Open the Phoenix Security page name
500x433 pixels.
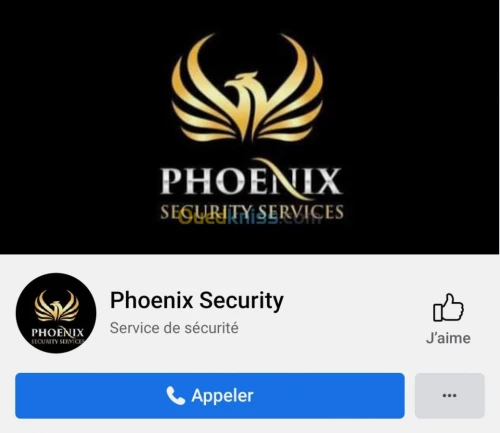(x=197, y=300)
